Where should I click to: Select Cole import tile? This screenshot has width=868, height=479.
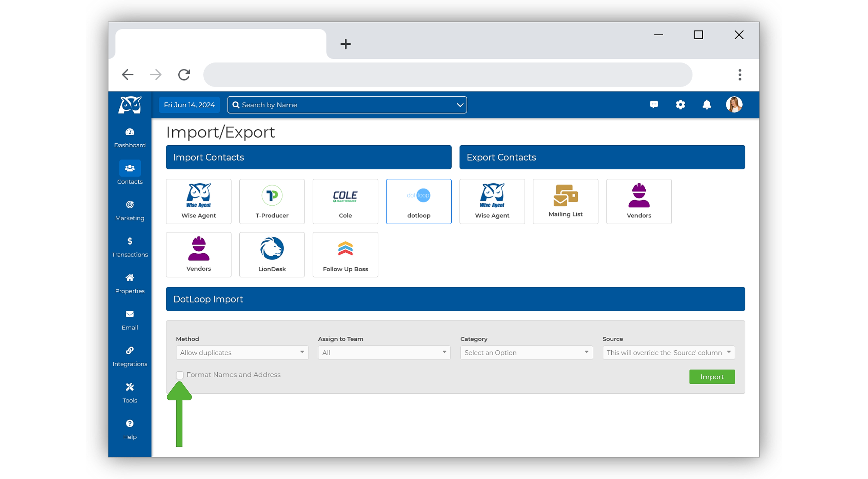click(345, 201)
